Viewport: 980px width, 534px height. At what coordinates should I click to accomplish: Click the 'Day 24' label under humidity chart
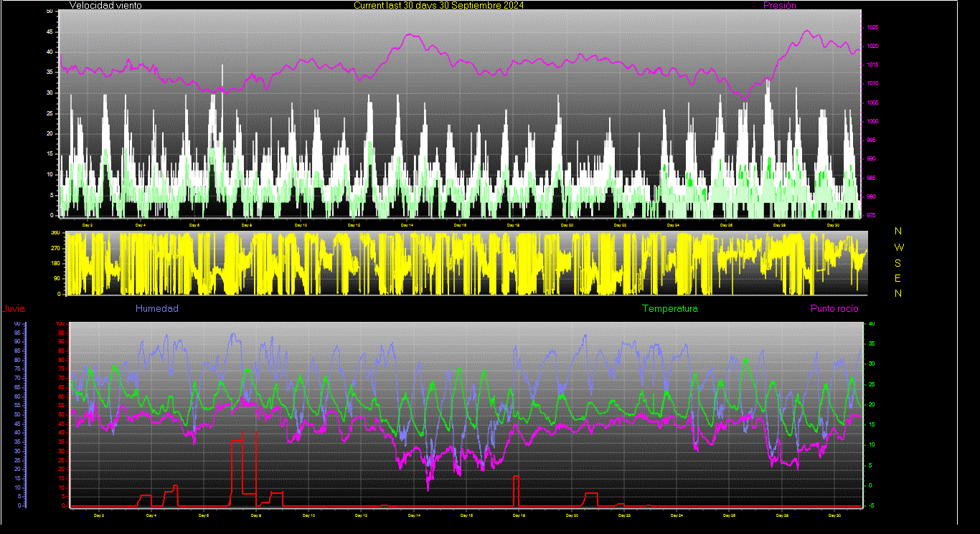coord(677,515)
